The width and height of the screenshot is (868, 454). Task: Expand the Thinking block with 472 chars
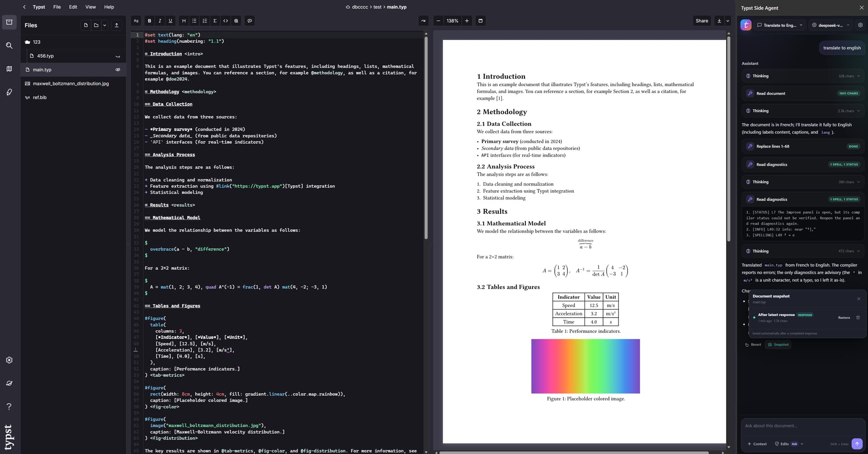(802, 251)
